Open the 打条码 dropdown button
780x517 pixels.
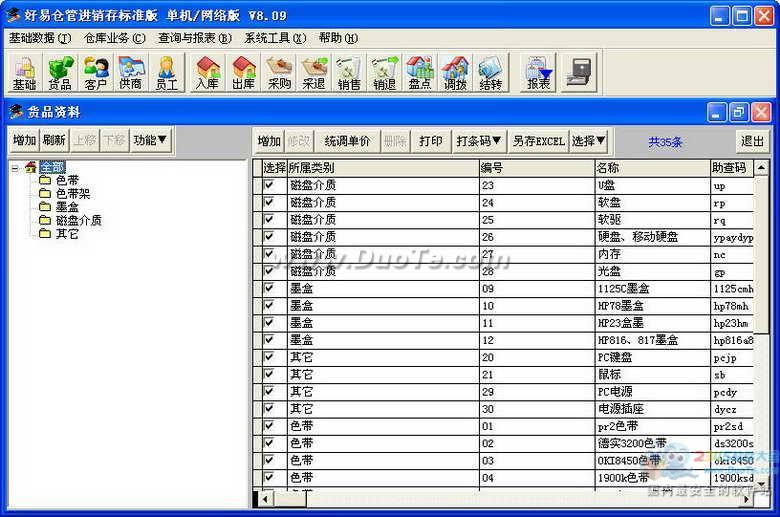[479, 141]
